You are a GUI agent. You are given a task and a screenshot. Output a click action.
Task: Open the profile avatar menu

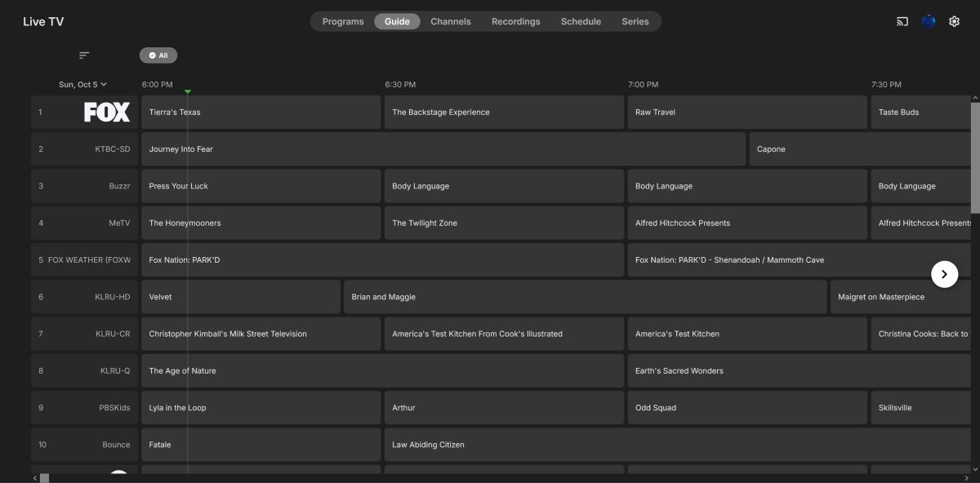click(929, 20)
